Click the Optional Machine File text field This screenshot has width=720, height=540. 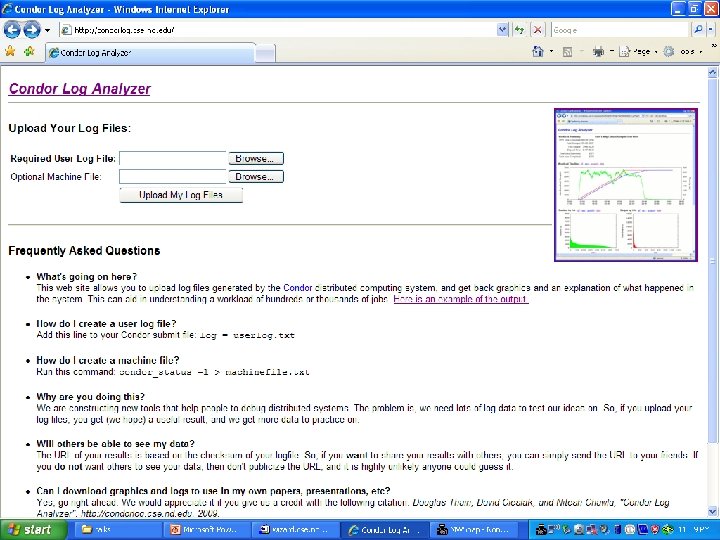pyautogui.click(x=173, y=177)
